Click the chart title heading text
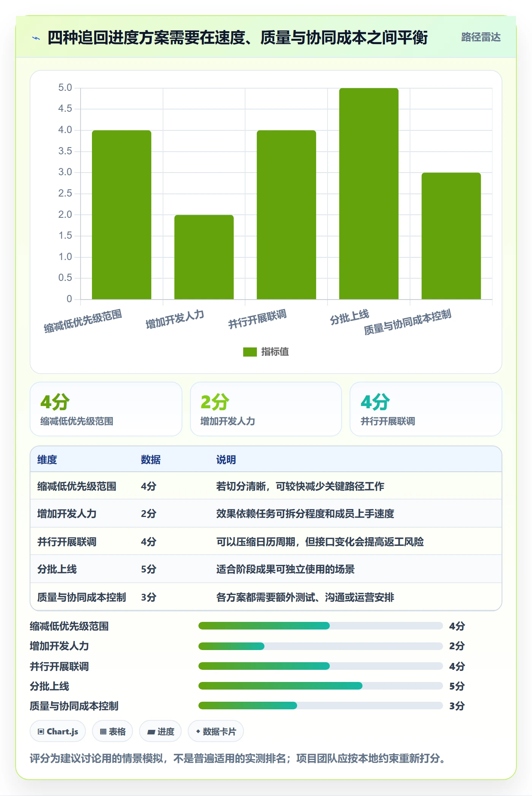Viewport: 532px width, 796px height. click(237, 38)
